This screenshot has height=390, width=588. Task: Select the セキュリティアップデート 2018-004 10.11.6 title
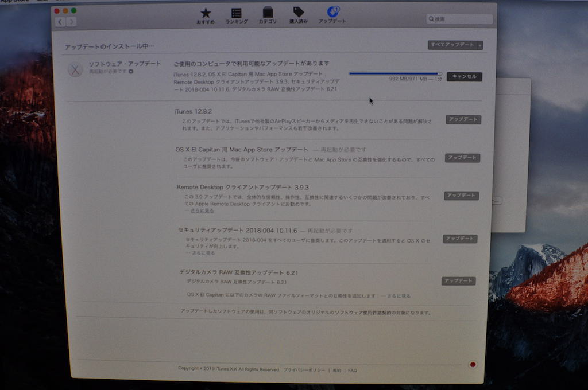(238, 230)
